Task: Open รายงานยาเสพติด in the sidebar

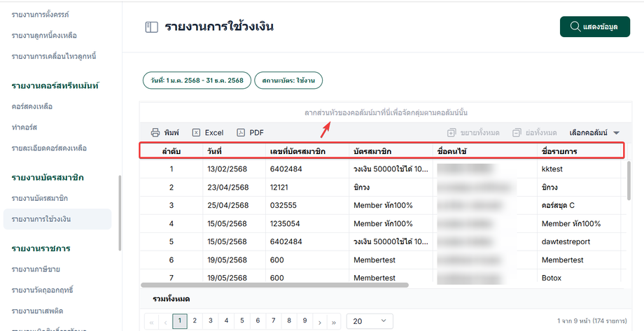Action: [x=37, y=311]
